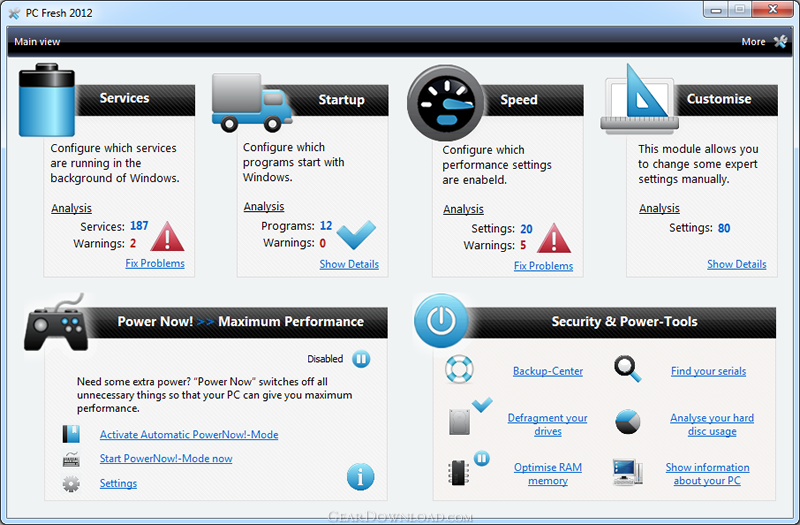
Task: Click the Customise panel header title
Action: click(719, 98)
